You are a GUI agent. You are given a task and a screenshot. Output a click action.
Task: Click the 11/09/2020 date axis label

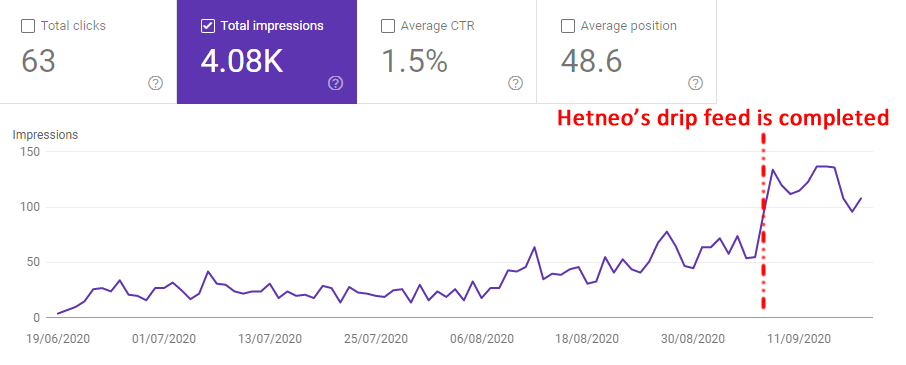pos(799,339)
